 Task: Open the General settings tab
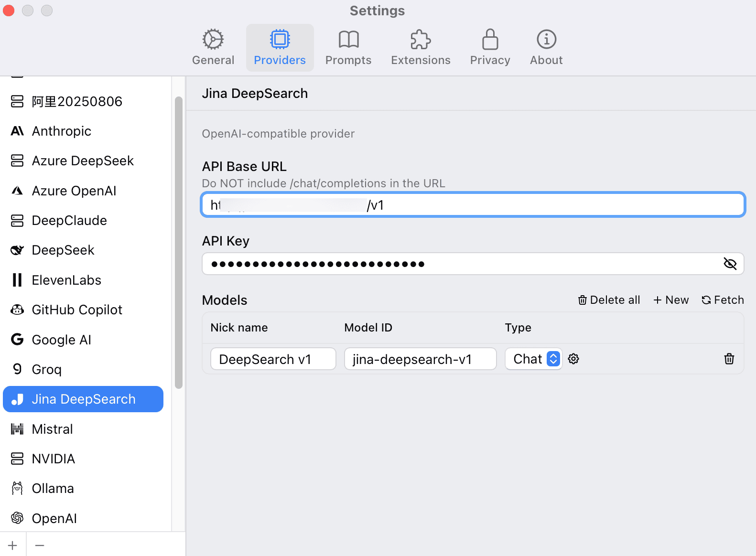coord(213,48)
